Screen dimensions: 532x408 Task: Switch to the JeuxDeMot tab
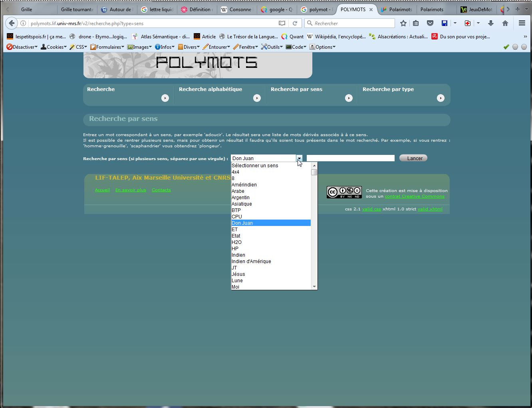[477, 9]
